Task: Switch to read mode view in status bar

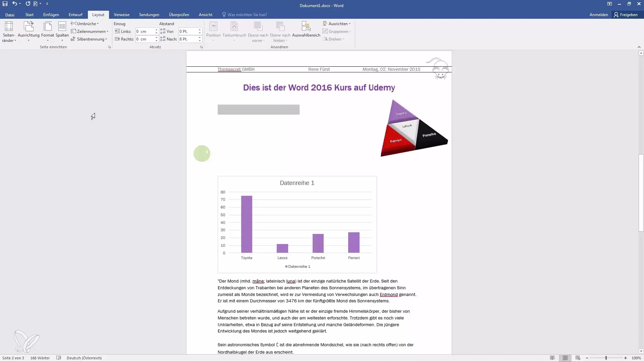Action: 552,358
